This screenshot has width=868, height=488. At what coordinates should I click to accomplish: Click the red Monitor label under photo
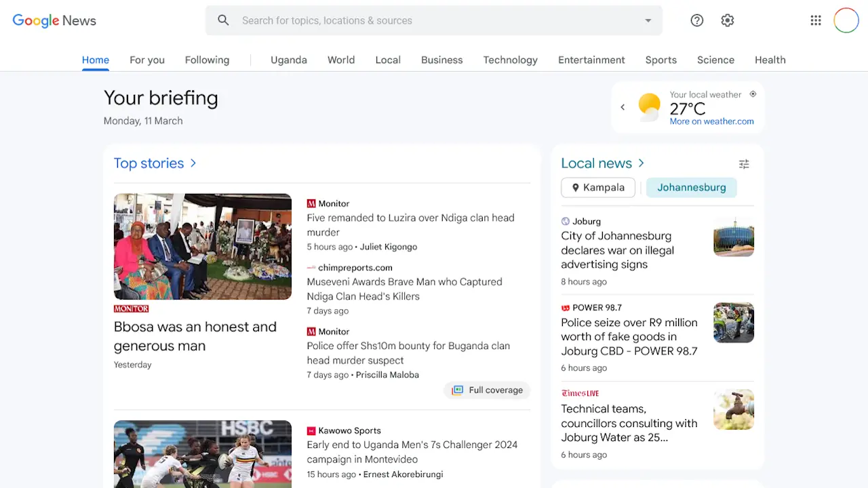131,309
